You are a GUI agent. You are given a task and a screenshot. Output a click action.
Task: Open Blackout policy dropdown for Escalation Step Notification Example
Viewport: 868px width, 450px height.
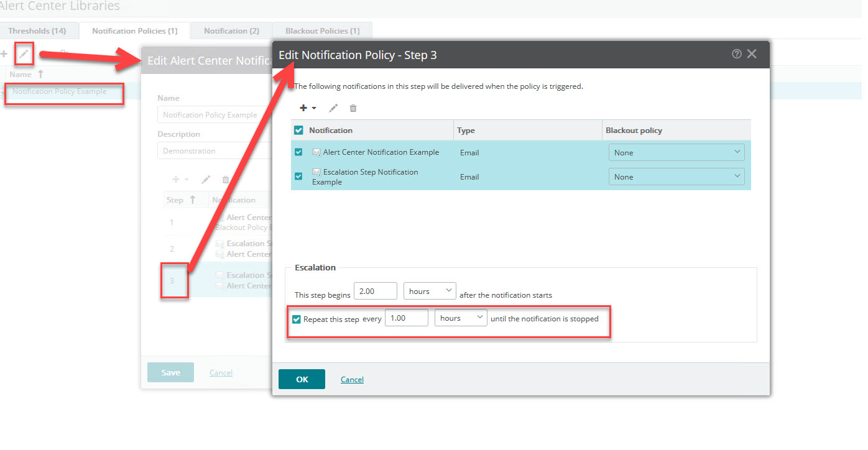click(676, 177)
